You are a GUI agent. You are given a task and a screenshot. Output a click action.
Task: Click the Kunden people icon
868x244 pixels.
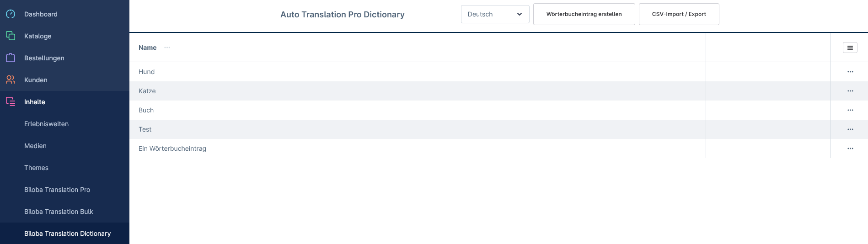click(11, 80)
